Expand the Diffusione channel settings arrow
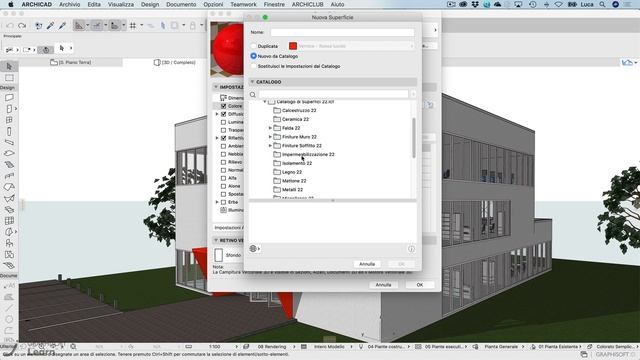The image size is (640, 360). point(217,114)
